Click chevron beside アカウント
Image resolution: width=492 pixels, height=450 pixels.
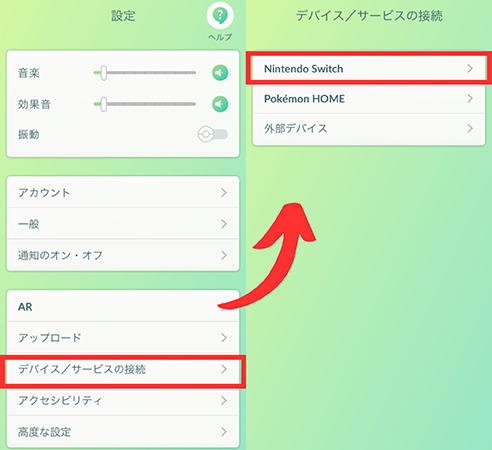(x=224, y=192)
